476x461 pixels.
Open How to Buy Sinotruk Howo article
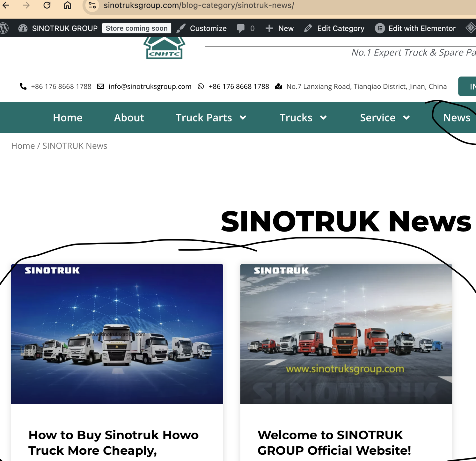click(114, 443)
